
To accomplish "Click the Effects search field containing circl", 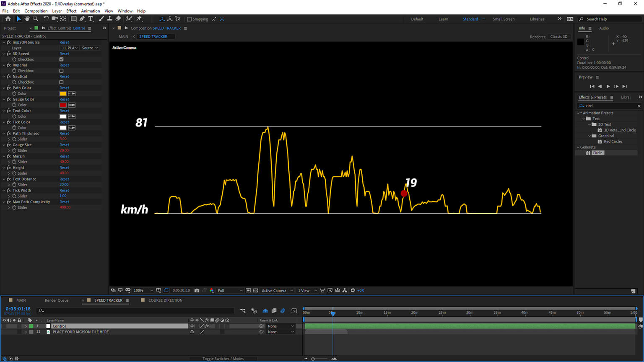I will (609, 106).
